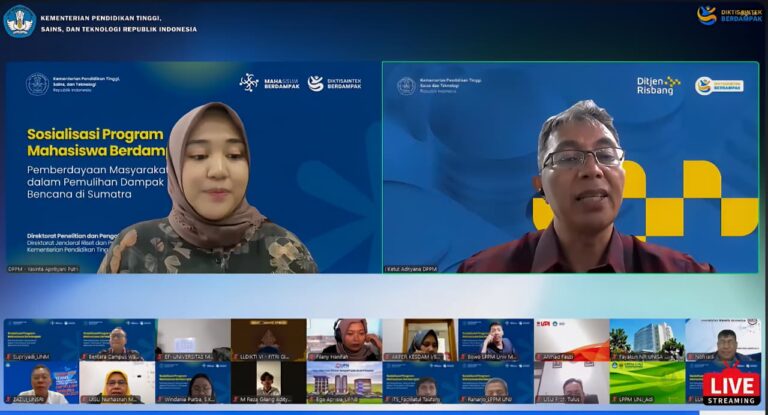Open Supriyadi_UNM participant thumbnail

(x=42, y=340)
